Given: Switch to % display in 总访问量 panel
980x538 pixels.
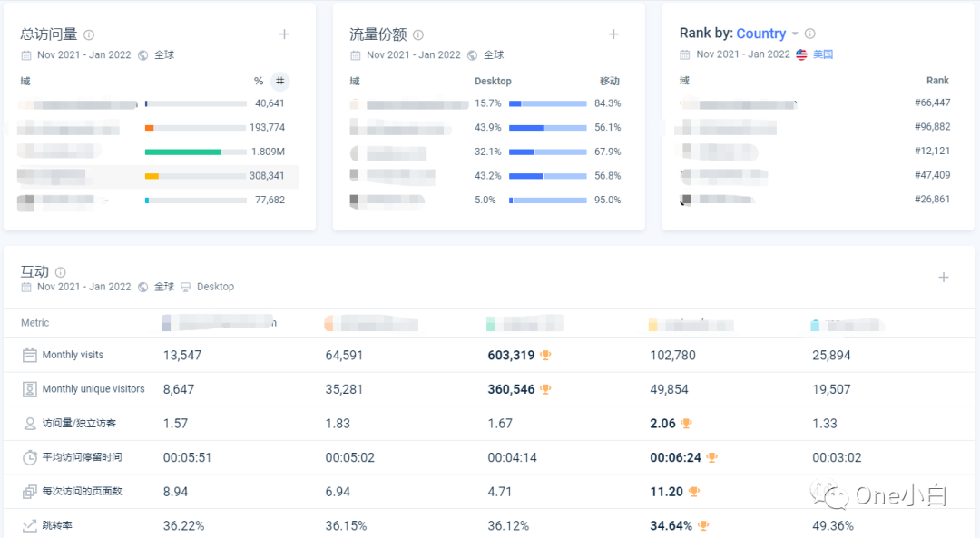Looking at the screenshot, I should coord(258,81).
